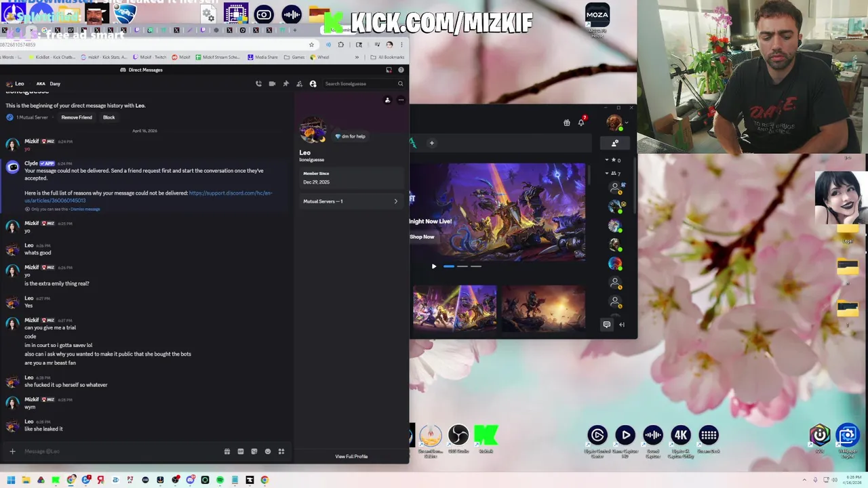Open the attachment plus button
The height and width of the screenshot is (488, 868).
click(x=12, y=451)
